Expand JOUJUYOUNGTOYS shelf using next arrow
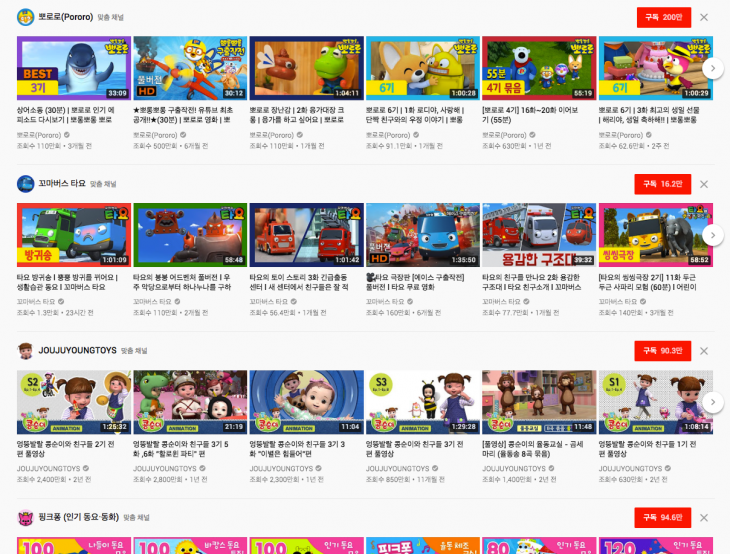Viewport: 730px width, 554px height. pos(712,401)
